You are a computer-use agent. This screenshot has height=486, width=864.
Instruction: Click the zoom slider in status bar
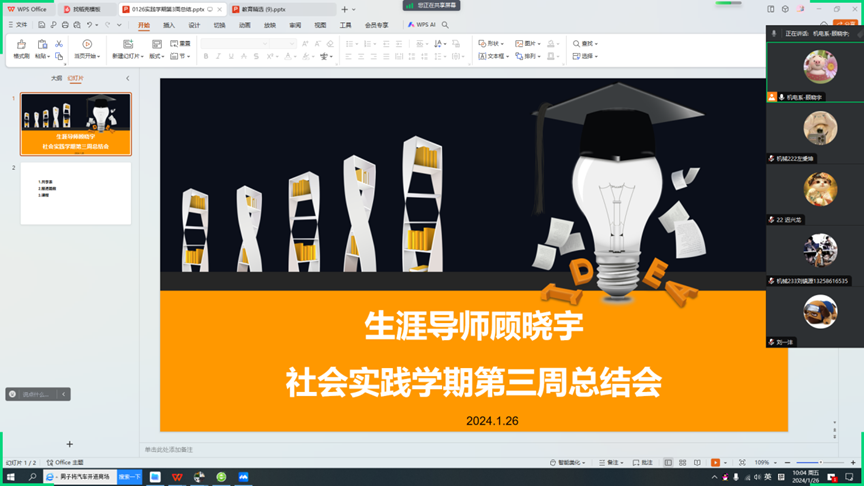(x=812, y=463)
